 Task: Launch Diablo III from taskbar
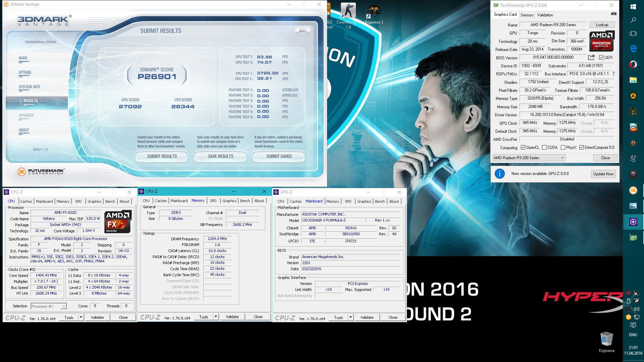(633, 143)
